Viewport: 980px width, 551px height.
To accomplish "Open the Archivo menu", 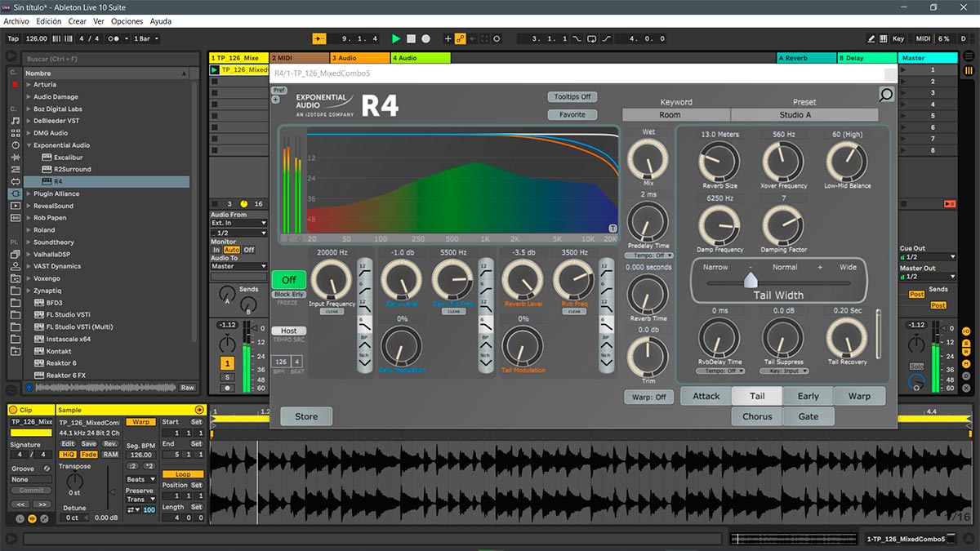I will 16,21.
